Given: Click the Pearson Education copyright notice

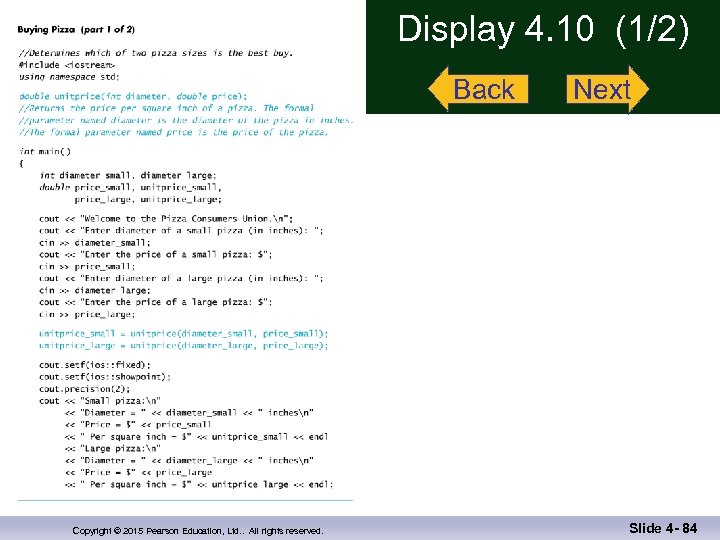Looking at the screenshot, I should [198, 531].
